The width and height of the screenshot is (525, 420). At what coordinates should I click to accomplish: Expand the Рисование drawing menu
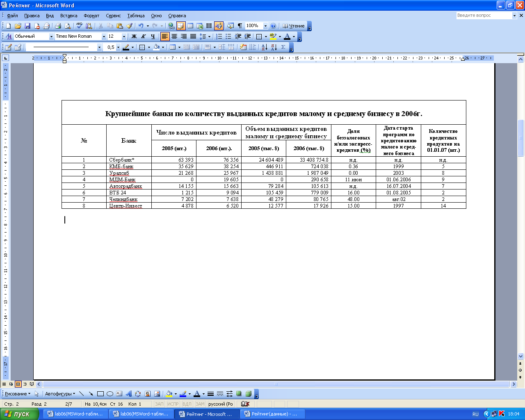pyautogui.click(x=18, y=394)
